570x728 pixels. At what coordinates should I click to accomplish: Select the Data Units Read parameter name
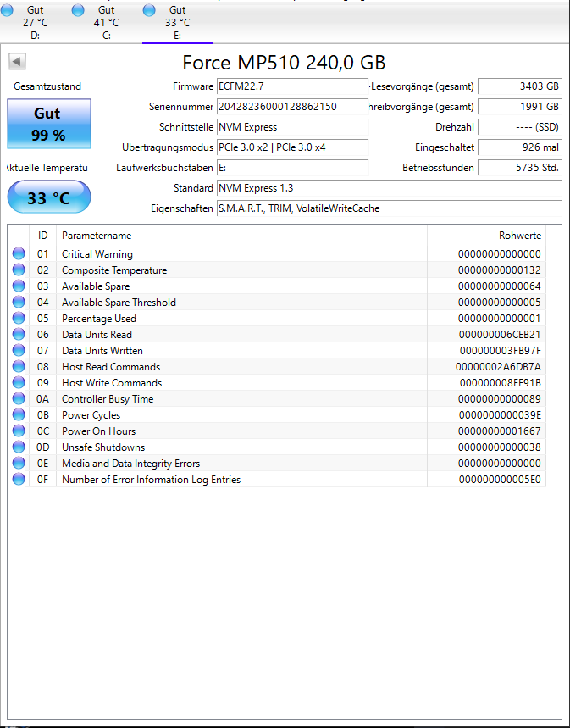(x=97, y=335)
